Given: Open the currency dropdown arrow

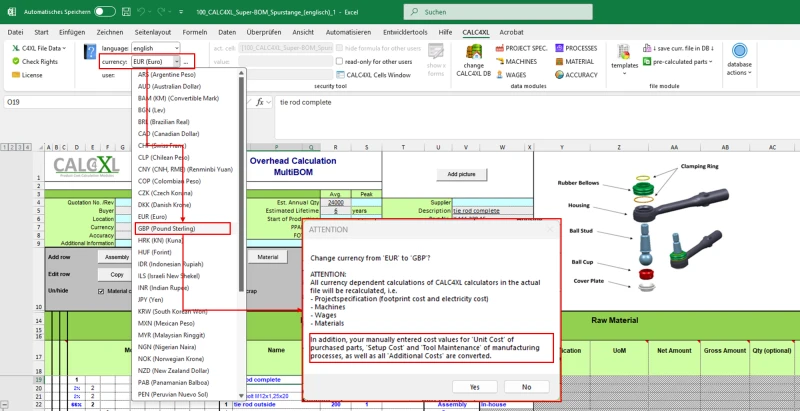Looking at the screenshot, I should [x=177, y=62].
